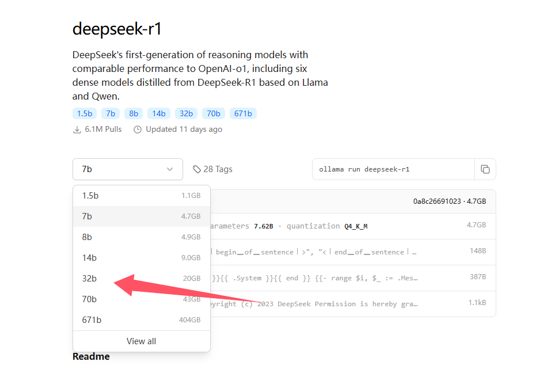
Task: Select the 1.5b option in dropdown list
Action: (141, 196)
